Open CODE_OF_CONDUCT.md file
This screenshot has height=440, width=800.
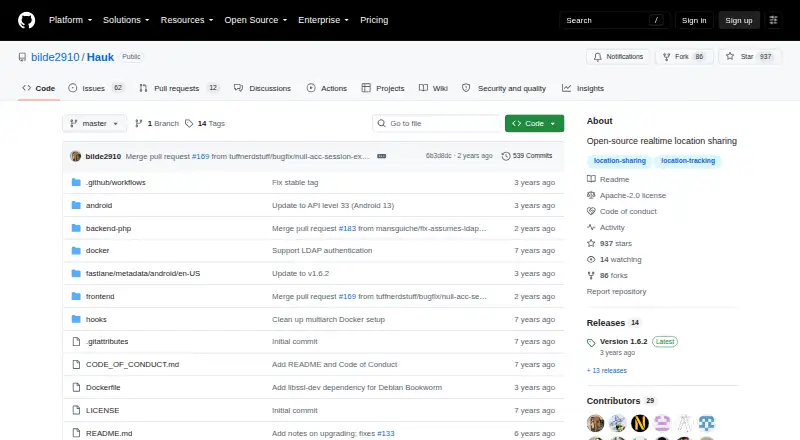click(x=132, y=364)
